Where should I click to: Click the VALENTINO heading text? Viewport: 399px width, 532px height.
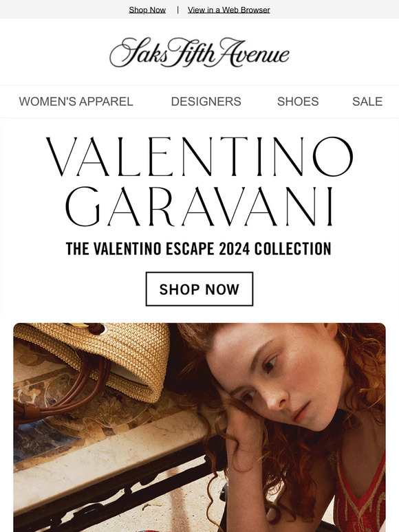pyautogui.click(x=199, y=157)
